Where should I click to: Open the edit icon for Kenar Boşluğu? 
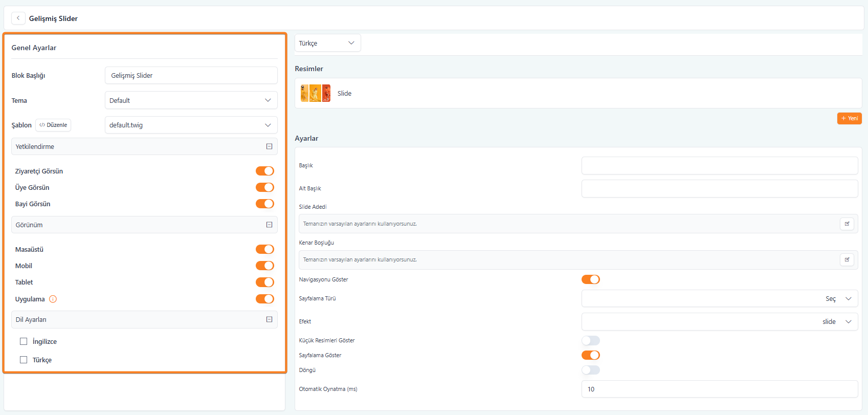(x=847, y=259)
